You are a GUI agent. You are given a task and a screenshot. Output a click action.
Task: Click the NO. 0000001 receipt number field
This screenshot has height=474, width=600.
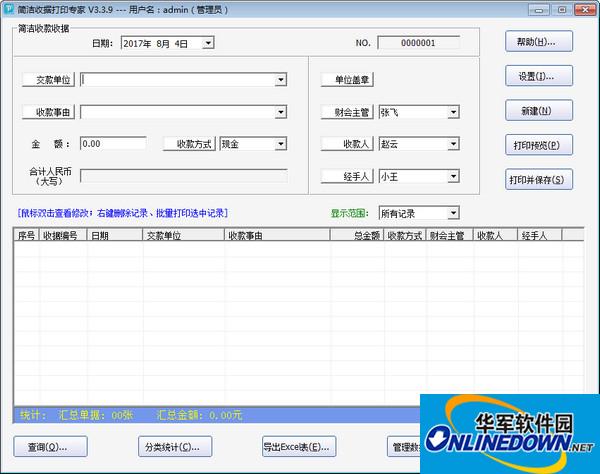click(418, 43)
